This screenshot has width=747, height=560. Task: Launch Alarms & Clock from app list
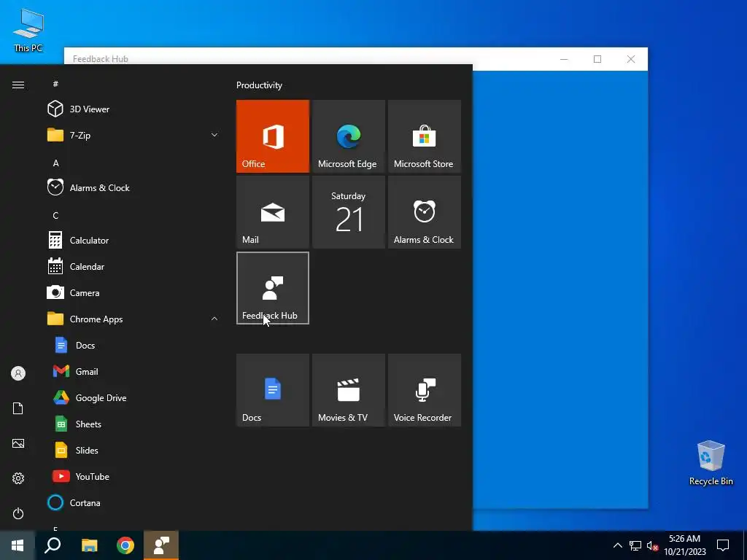[x=133, y=187]
